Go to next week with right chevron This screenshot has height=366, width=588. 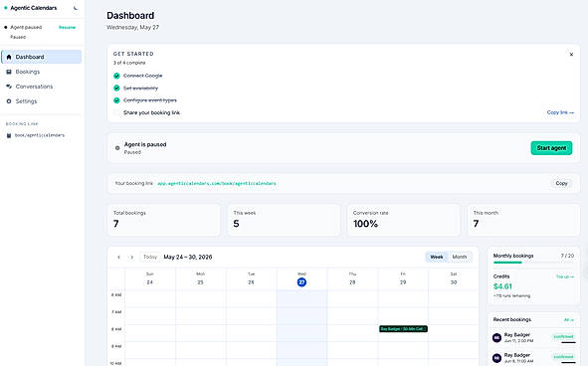coord(131,258)
